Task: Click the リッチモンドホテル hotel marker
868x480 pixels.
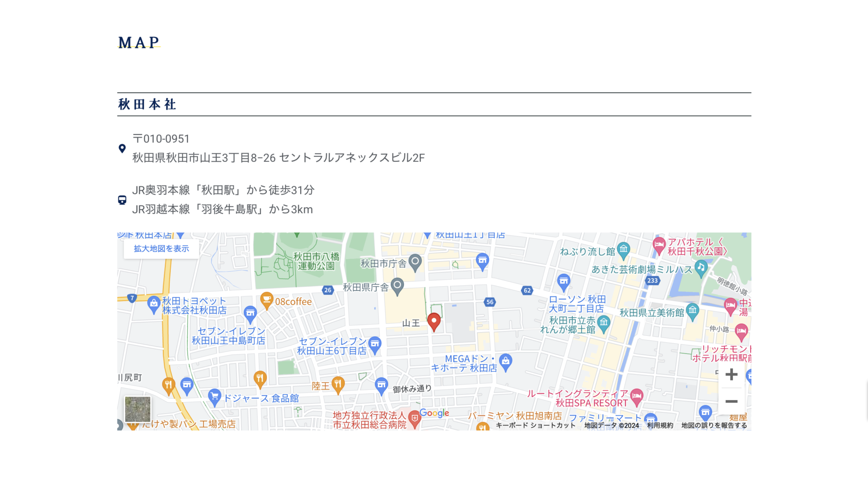Action: pyautogui.click(x=741, y=332)
